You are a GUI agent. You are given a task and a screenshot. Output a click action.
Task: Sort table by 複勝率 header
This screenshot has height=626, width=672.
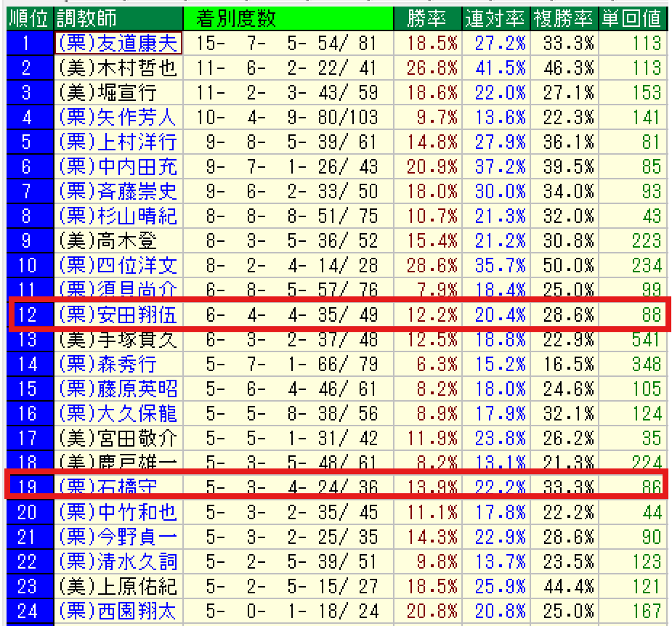pos(564,18)
